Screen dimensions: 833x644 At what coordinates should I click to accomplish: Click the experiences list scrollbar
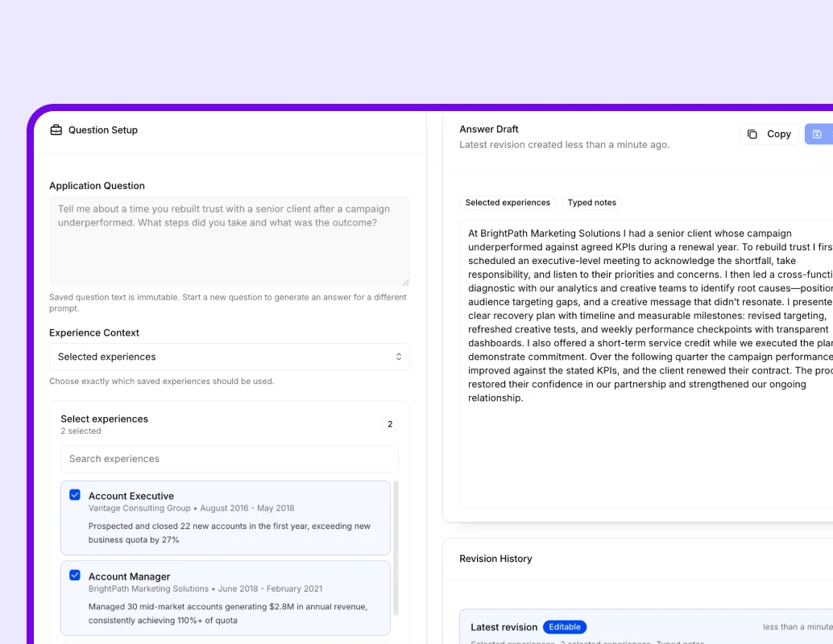pyautogui.click(x=396, y=547)
